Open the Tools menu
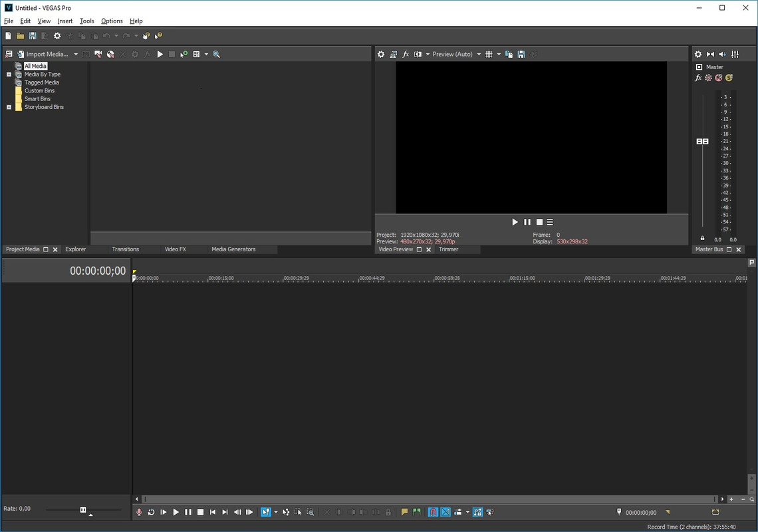 (86, 21)
